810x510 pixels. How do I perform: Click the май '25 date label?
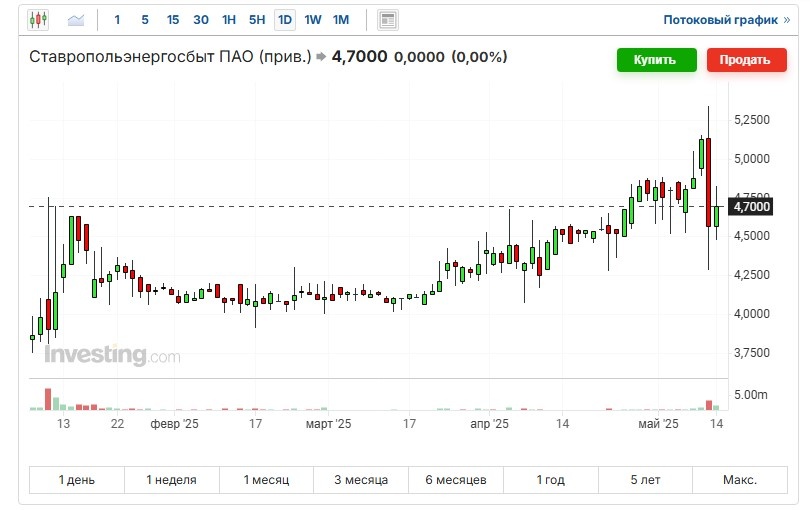[x=658, y=424]
